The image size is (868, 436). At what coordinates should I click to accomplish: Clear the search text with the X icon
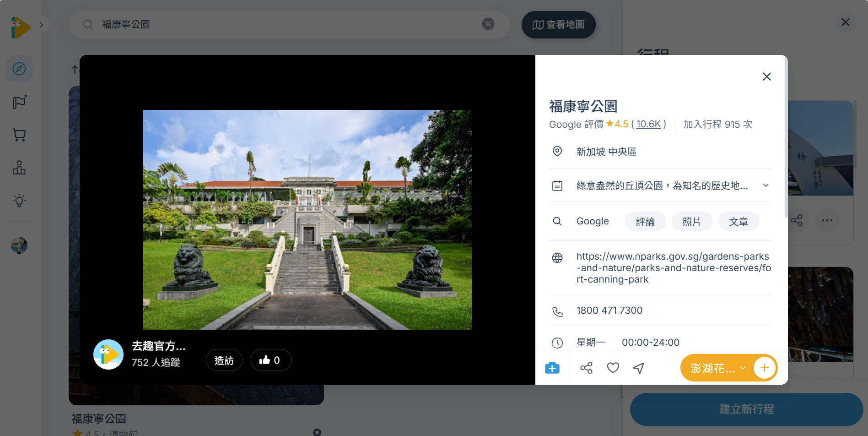tap(488, 24)
